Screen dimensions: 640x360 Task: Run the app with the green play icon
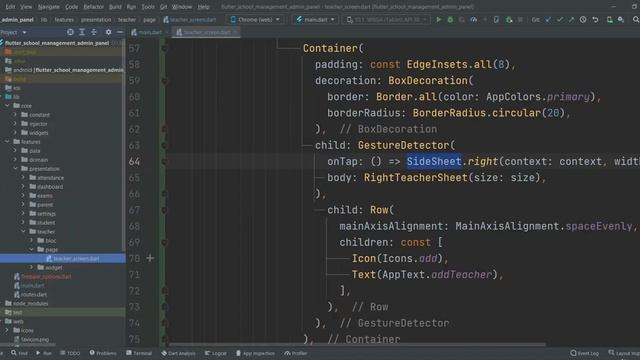[439, 20]
